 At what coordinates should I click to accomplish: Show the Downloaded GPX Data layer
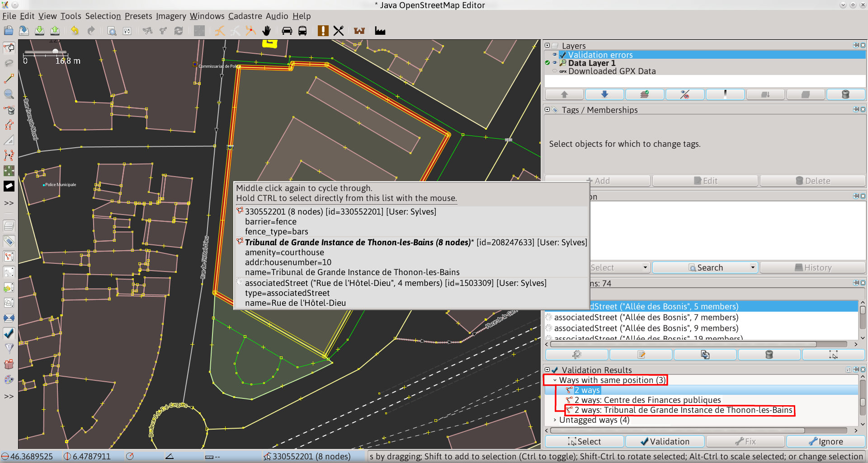point(555,71)
